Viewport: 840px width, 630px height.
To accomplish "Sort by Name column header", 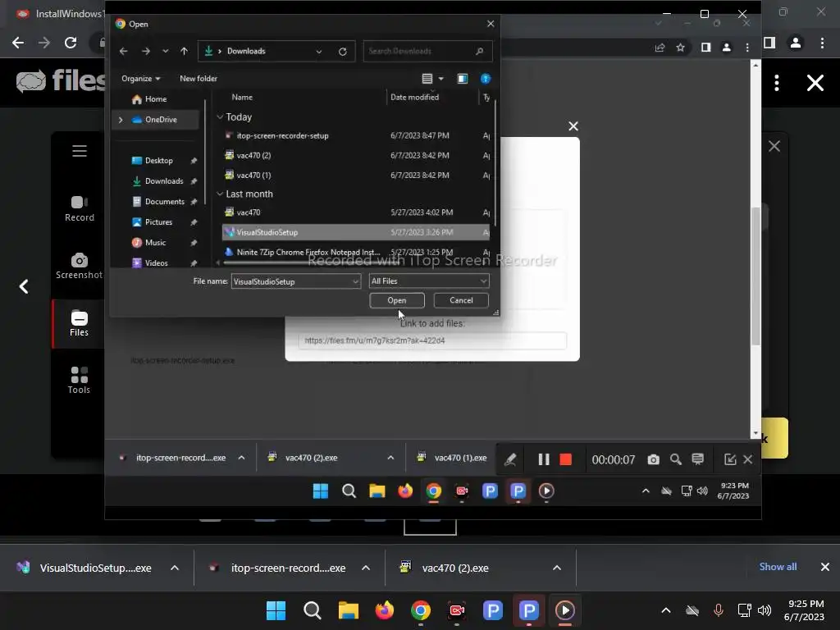I will pyautogui.click(x=242, y=97).
